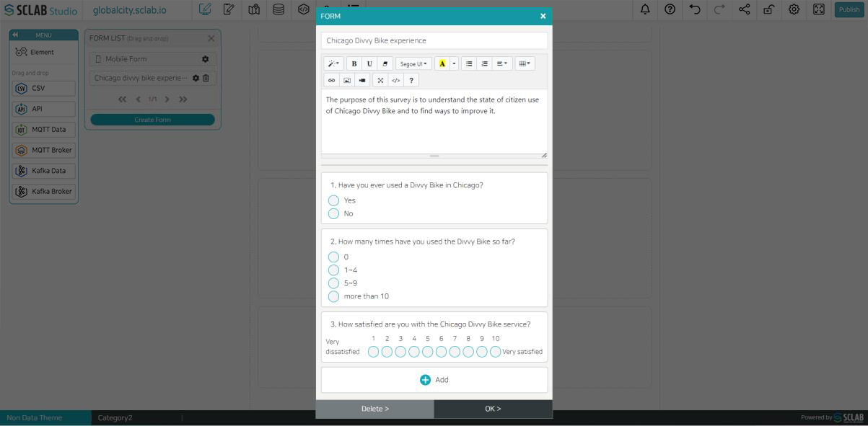868x426 pixels.
Task: Open the Segoe UI font dropdown
Action: 413,63
